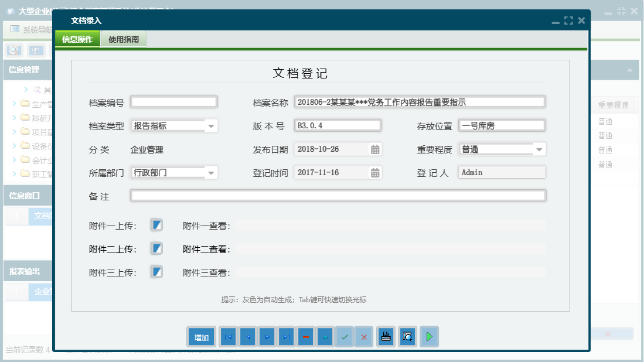Cancel editing with the red X
Image resolution: width=644 pixels, height=362 pixels.
(364, 337)
